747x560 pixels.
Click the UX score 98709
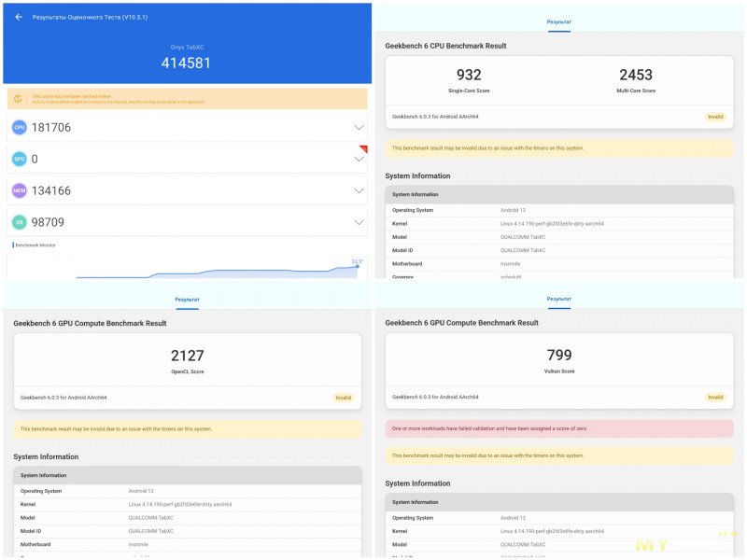(48, 222)
